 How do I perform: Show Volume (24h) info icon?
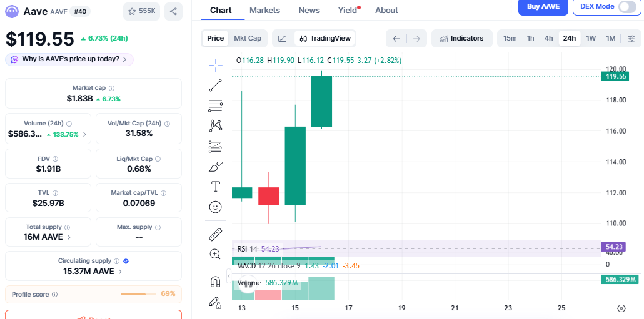[69, 124]
